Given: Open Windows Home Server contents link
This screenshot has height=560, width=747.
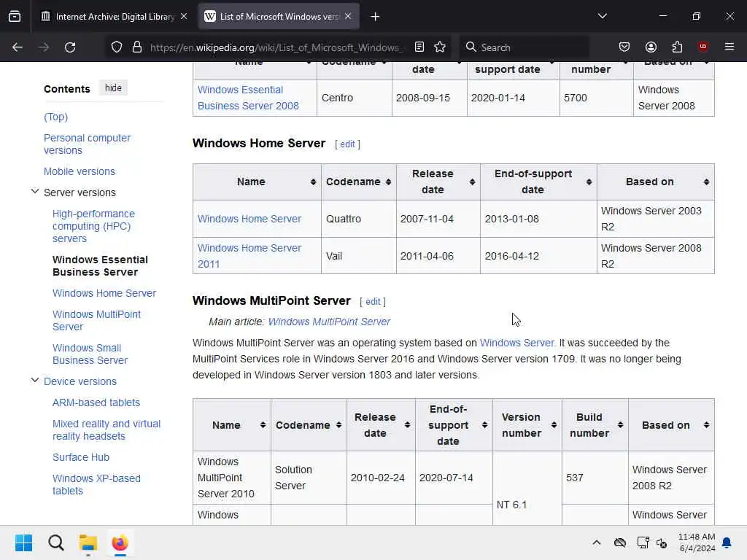Looking at the screenshot, I should point(104,293).
